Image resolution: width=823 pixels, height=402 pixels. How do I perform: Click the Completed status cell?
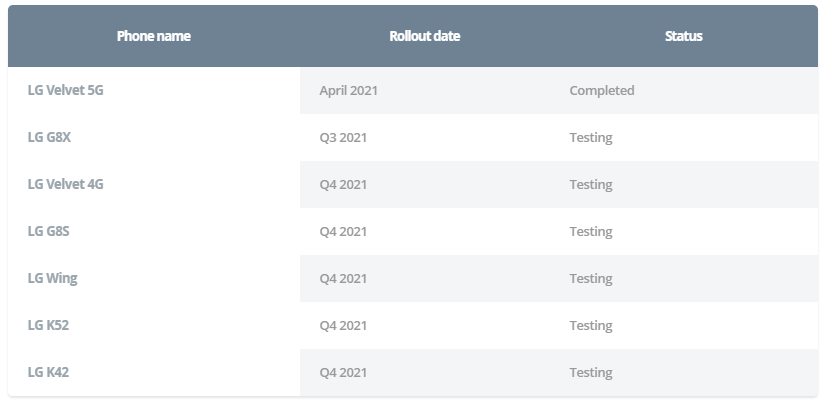point(602,91)
